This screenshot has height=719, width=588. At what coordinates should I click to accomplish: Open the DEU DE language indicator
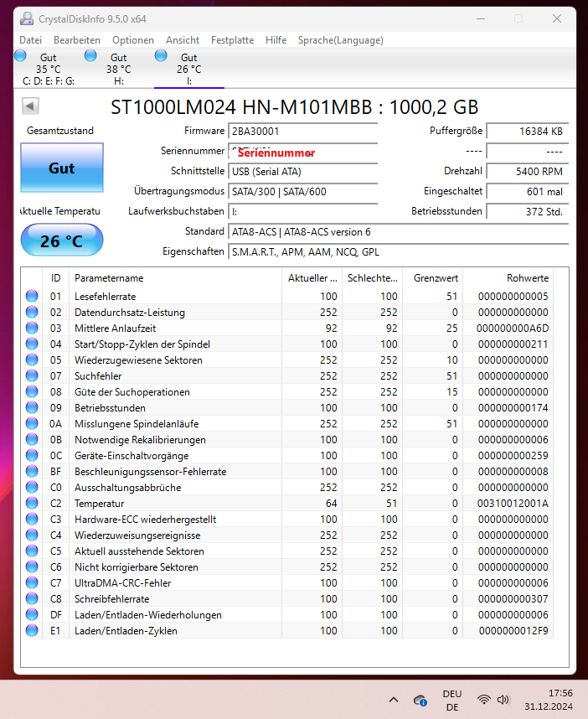tap(451, 701)
